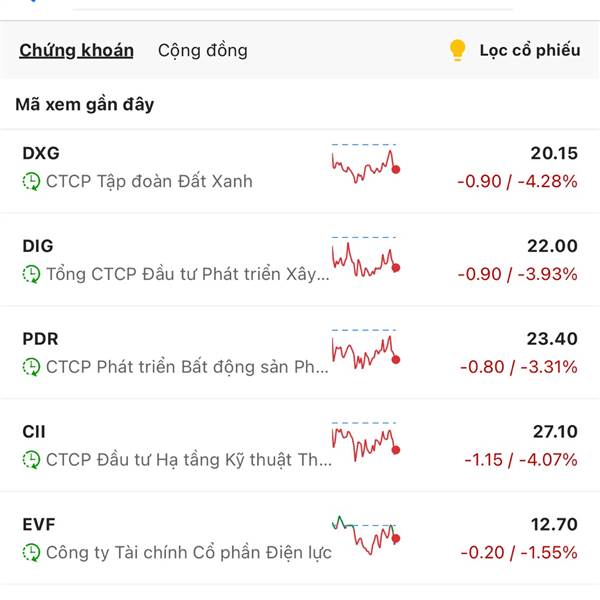The image size is (600, 600).
Task: Tap the CII price 27.10
Action: [554, 432]
